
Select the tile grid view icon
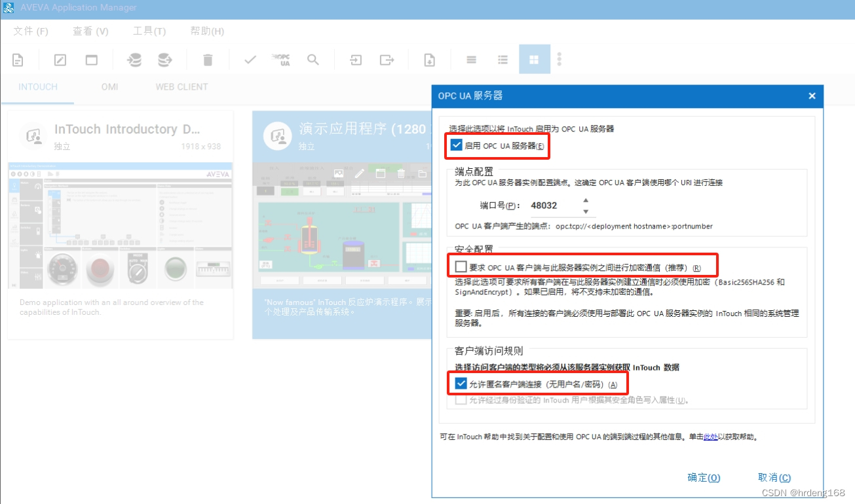(x=535, y=60)
